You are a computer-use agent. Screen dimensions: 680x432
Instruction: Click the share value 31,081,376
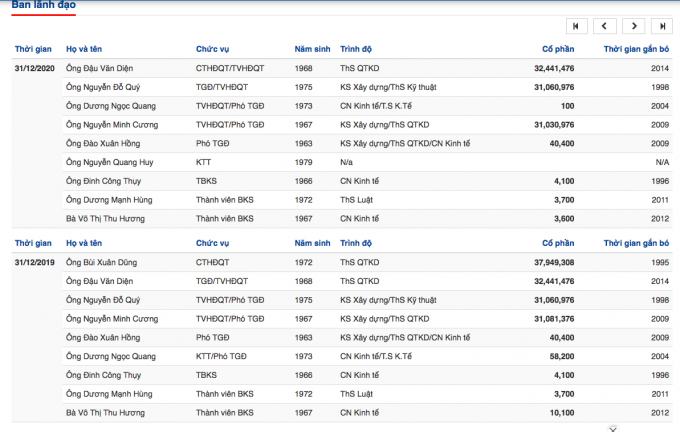pos(554,319)
